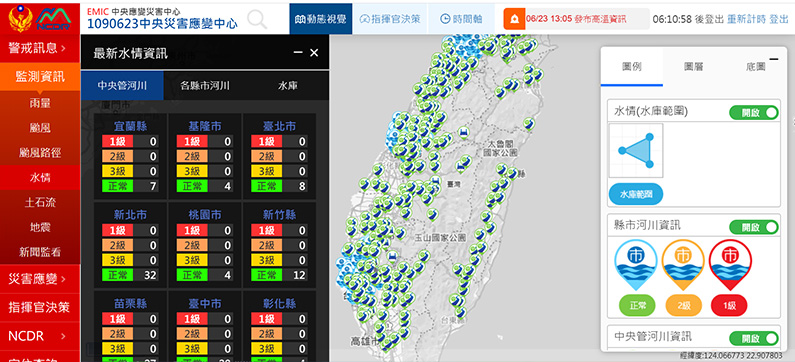Toggle 縣市河川資訊 layer switch
The height and width of the screenshot is (362, 795).
click(x=753, y=227)
